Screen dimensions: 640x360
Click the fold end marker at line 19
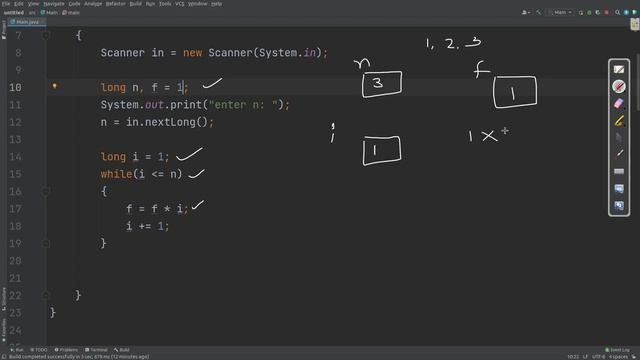(46, 244)
